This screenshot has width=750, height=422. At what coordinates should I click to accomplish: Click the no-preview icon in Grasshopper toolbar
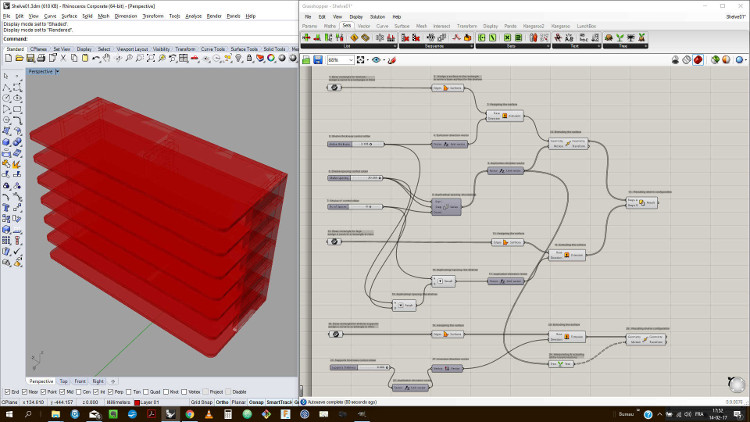click(675, 60)
